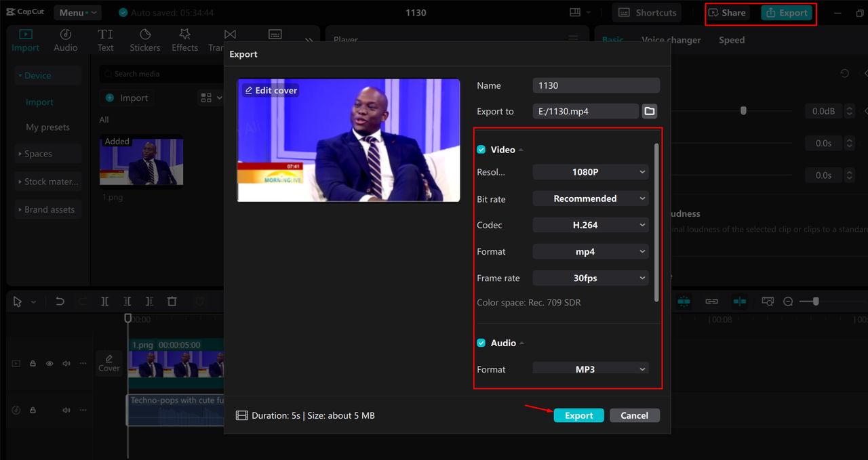This screenshot has height=460, width=868.
Task: Click the Search media field
Action: click(x=163, y=74)
